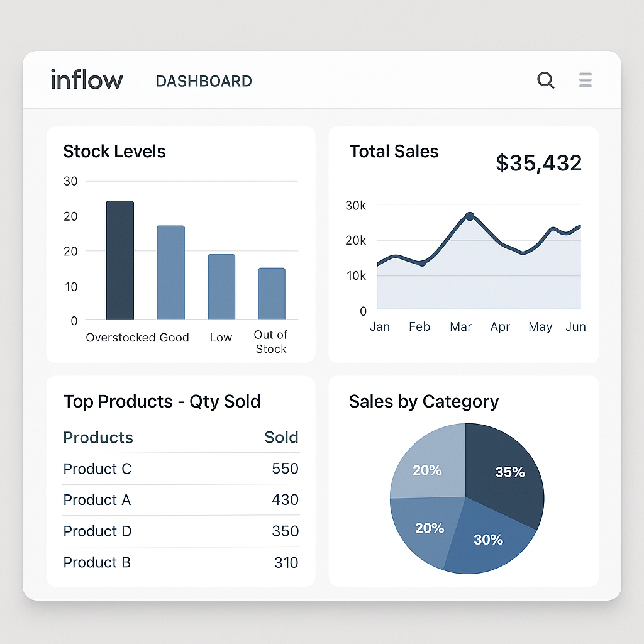Image resolution: width=644 pixels, height=644 pixels.
Task: Select the Good stock bar
Action: [170, 270]
